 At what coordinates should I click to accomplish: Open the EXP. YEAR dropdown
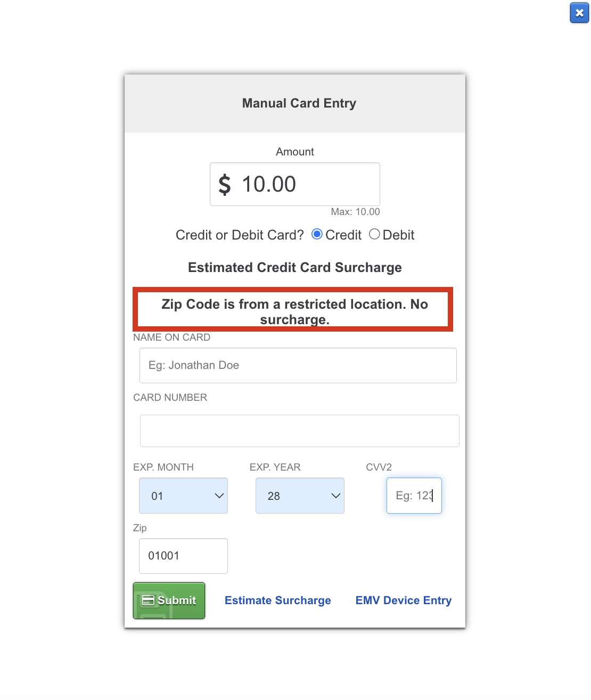[300, 496]
